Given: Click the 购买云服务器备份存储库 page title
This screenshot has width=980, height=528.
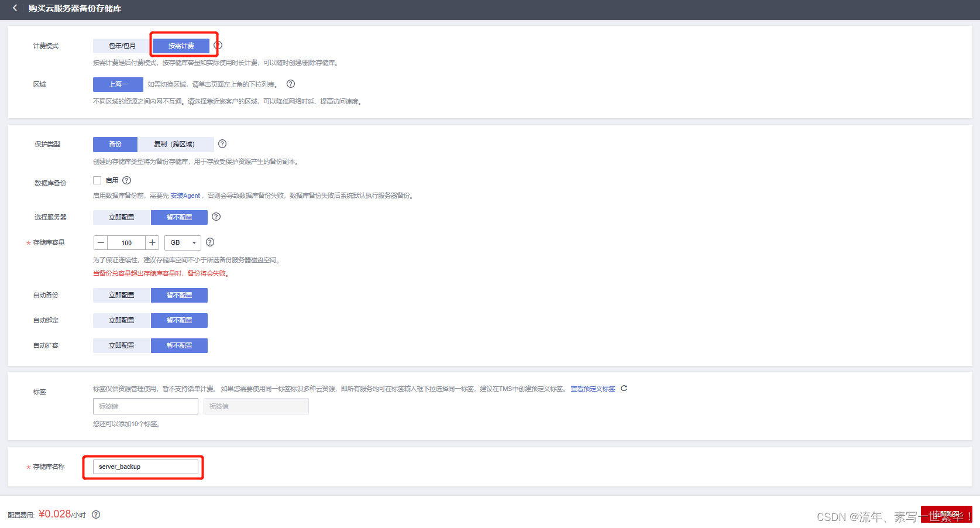Looking at the screenshot, I should [x=75, y=8].
